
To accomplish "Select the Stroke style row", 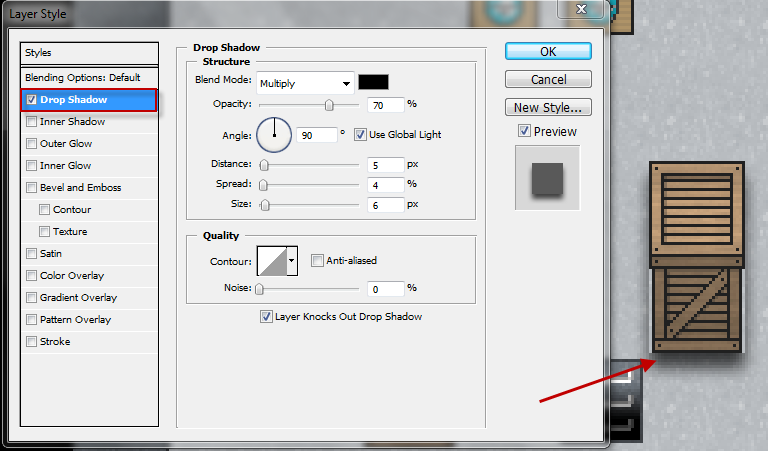I will click(x=89, y=342).
